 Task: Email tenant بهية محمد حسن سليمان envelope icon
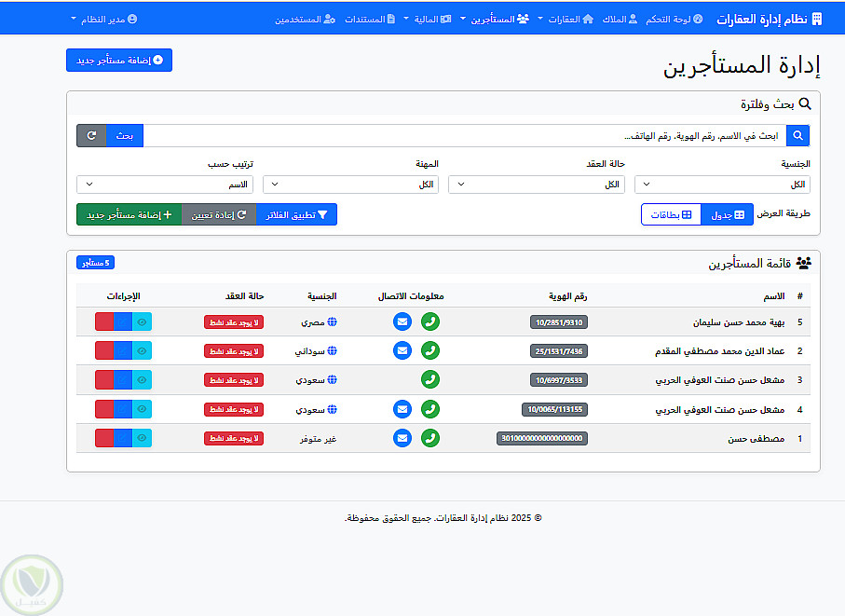point(402,322)
